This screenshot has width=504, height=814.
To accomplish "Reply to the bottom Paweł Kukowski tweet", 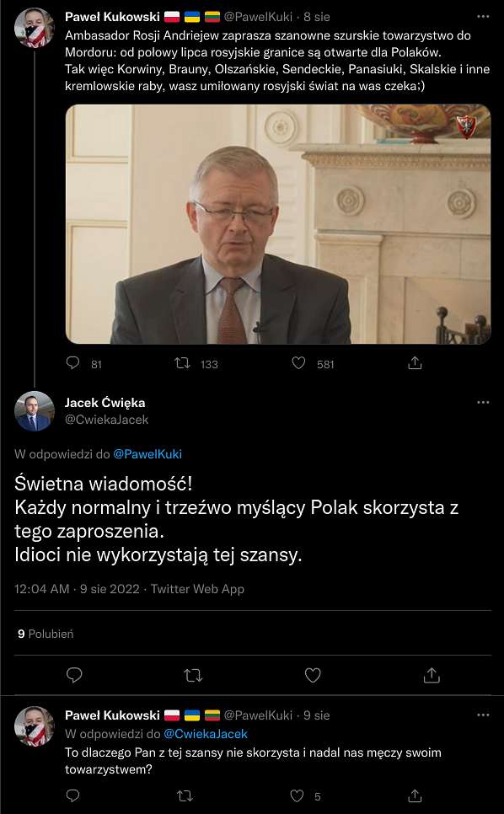I will click(x=73, y=795).
